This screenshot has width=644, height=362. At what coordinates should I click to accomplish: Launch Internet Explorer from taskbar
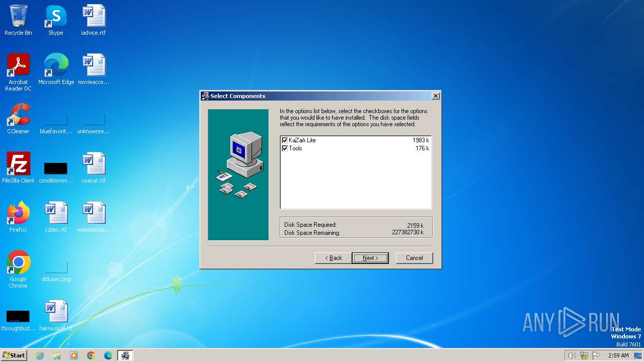40,355
